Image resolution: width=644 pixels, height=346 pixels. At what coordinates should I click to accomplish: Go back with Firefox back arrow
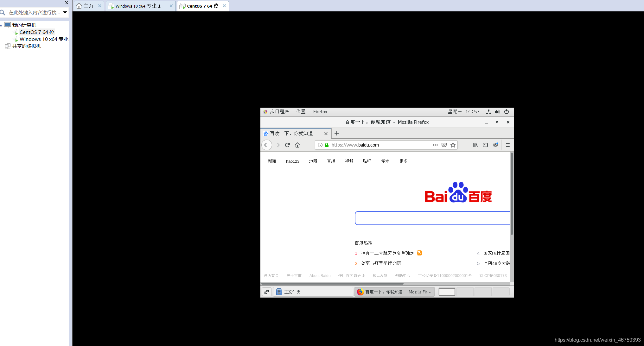[267, 145]
